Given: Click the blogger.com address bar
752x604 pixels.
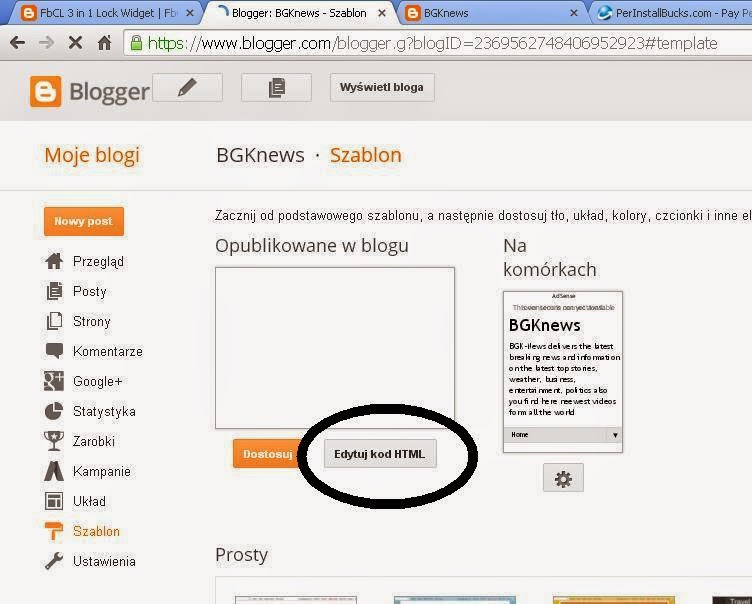Looking at the screenshot, I should [x=437, y=43].
